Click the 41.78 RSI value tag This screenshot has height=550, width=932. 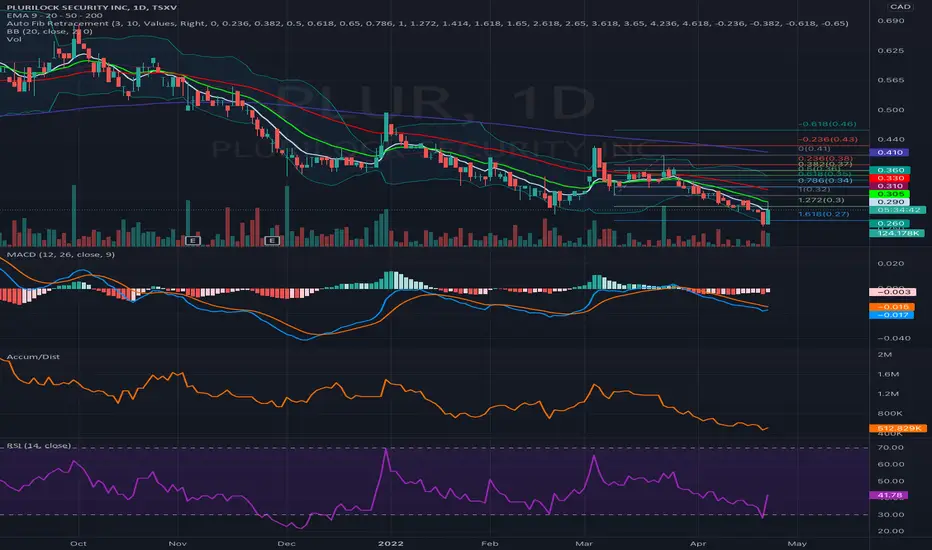pyautogui.click(x=889, y=495)
